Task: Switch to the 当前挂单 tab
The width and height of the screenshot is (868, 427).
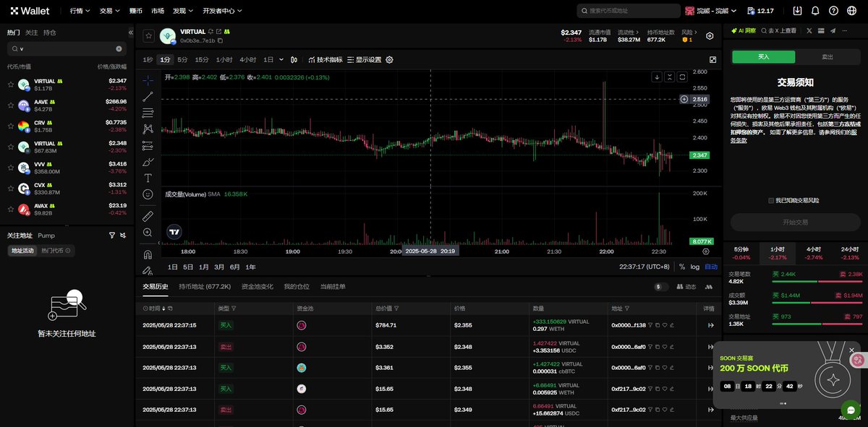Action: 333,287
